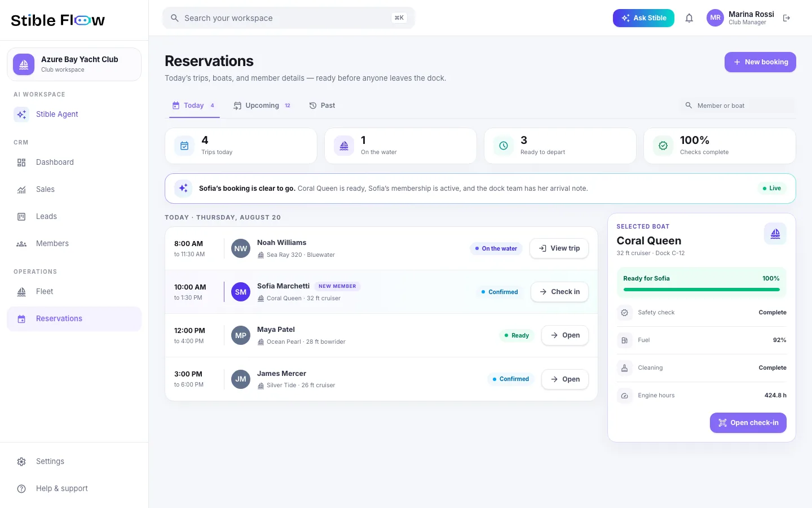Open Maya Patel's reservation

pos(565,335)
